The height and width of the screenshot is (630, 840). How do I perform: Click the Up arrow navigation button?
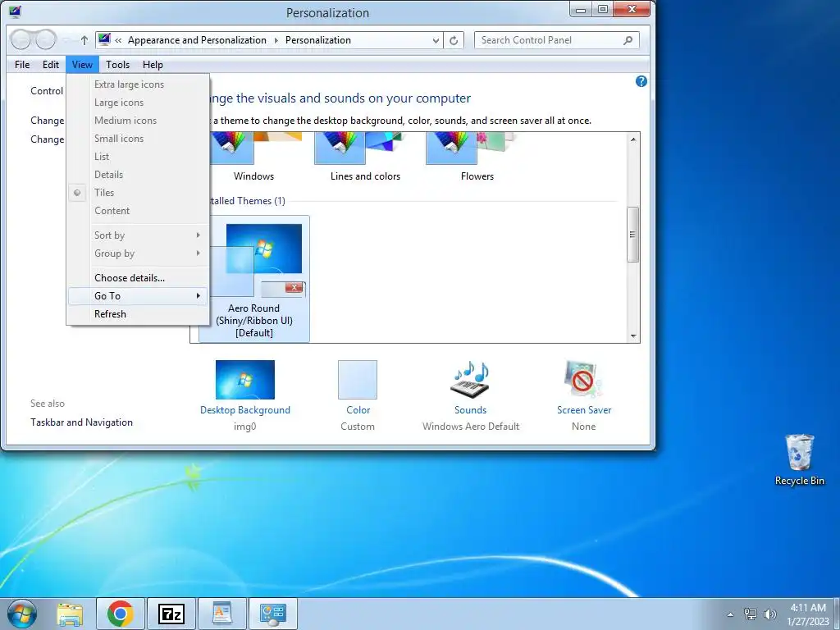(84, 40)
